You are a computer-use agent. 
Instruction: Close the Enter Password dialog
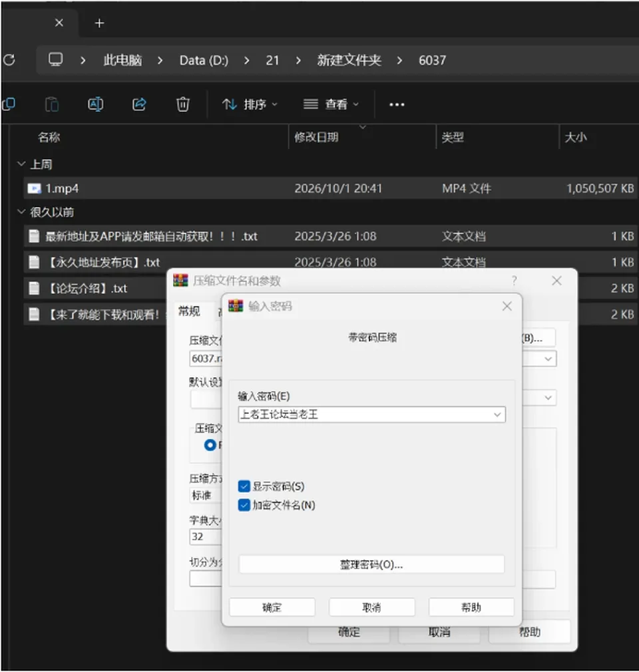click(x=507, y=306)
